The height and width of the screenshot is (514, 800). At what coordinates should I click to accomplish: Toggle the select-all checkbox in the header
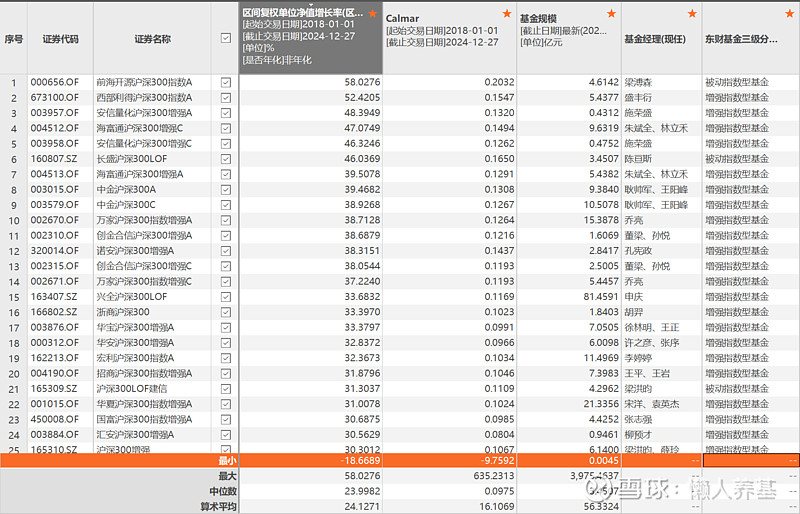[226, 38]
